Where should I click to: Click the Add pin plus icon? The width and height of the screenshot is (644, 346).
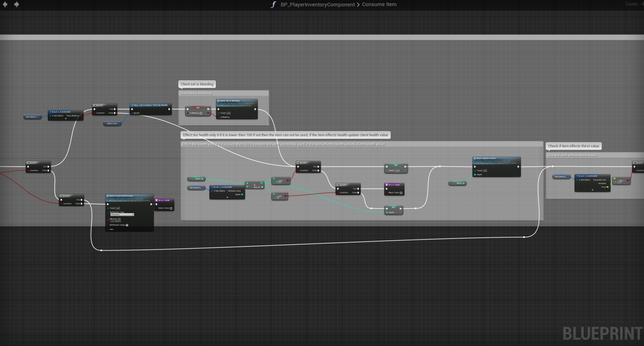pos(262,187)
